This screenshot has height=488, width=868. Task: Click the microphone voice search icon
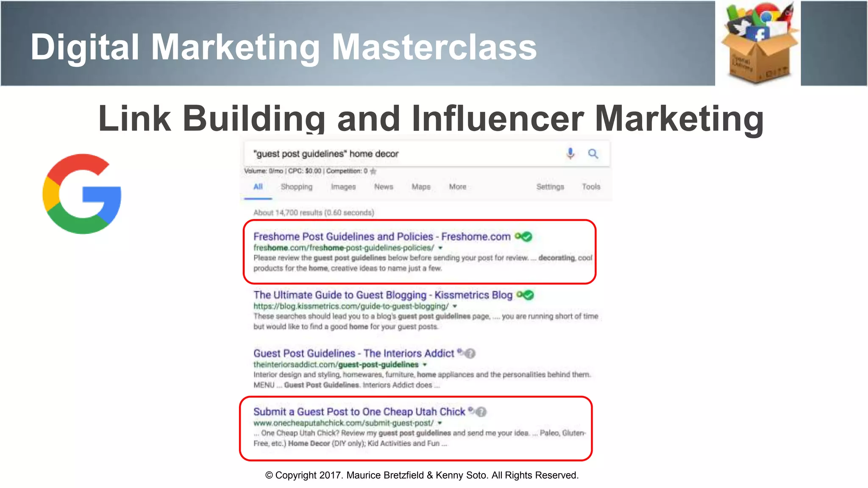pyautogui.click(x=570, y=153)
